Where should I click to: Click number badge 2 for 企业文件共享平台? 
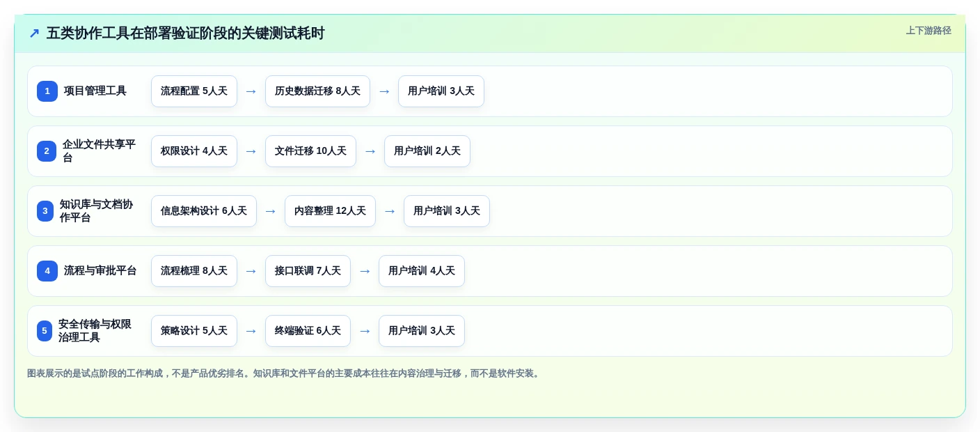(47, 151)
